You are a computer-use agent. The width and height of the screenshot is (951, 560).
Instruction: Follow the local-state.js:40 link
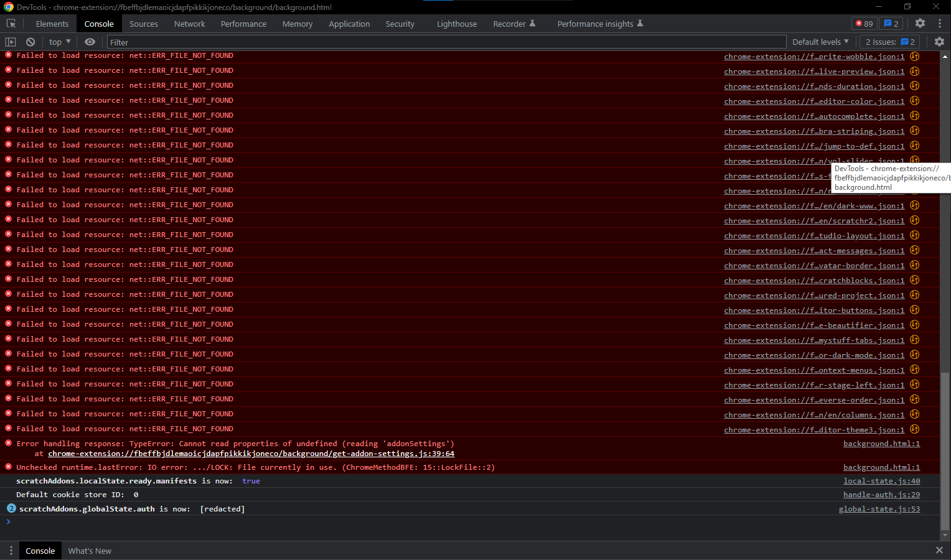pos(881,480)
